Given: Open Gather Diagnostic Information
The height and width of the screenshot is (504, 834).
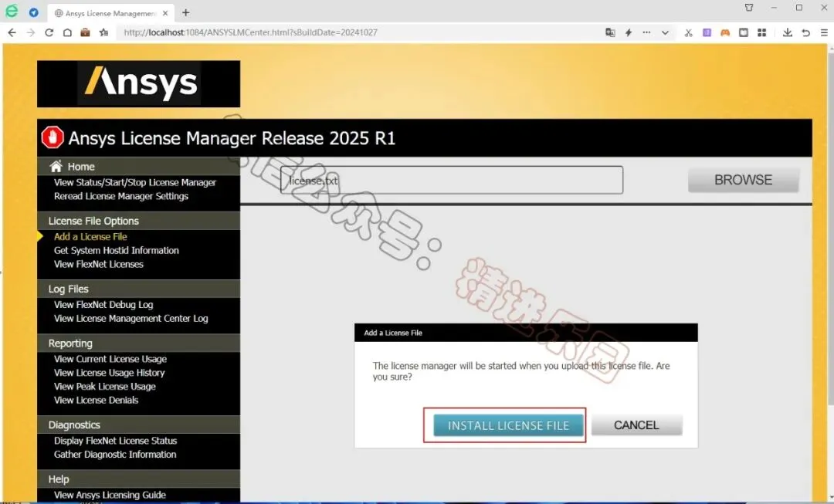Looking at the screenshot, I should 115,455.
